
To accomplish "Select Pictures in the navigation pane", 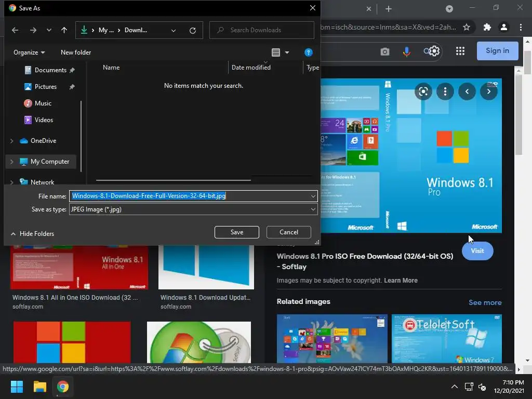I will click(46, 87).
